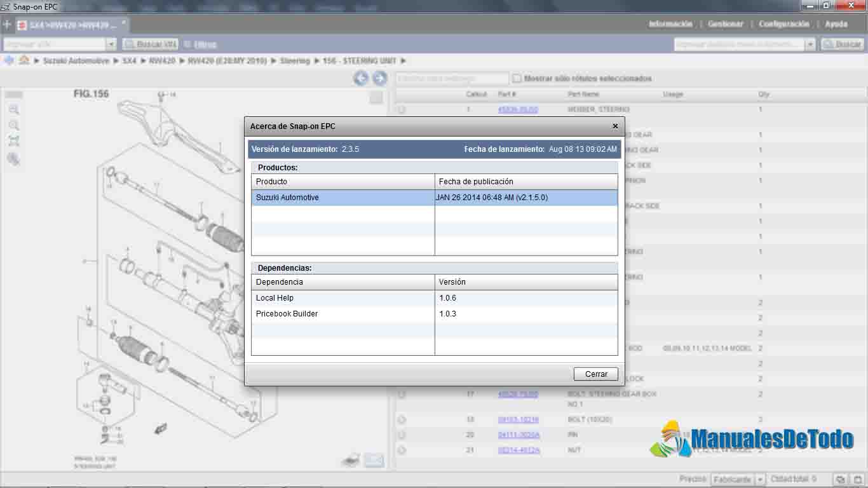The height and width of the screenshot is (488, 868).
Task: Go to previous illustration with left arrow
Action: click(x=361, y=78)
